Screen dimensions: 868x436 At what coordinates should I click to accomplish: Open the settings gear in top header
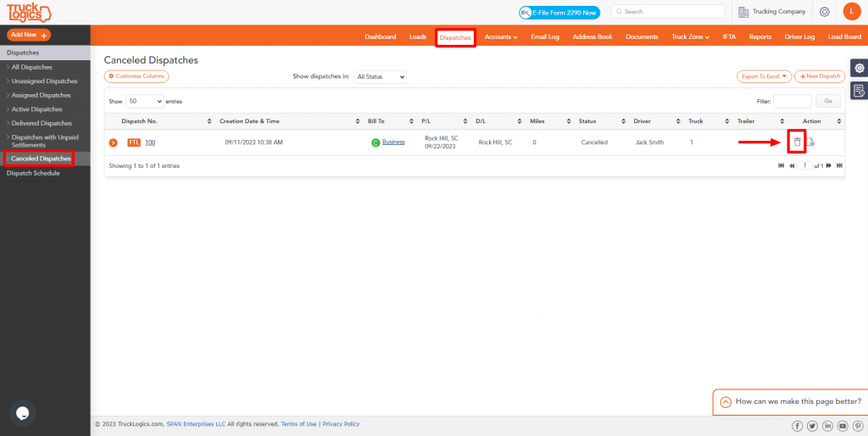pyautogui.click(x=824, y=12)
